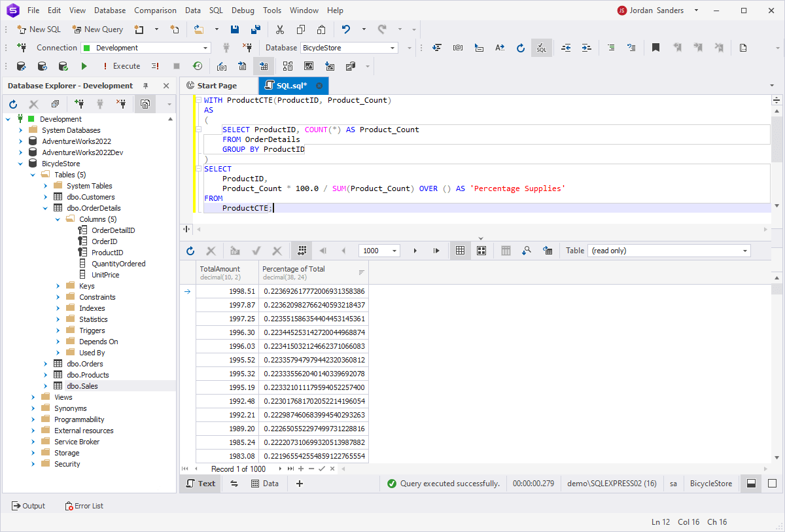This screenshot has width=785, height=532.
Task: Click the Save All icon
Action: [x=256, y=29]
